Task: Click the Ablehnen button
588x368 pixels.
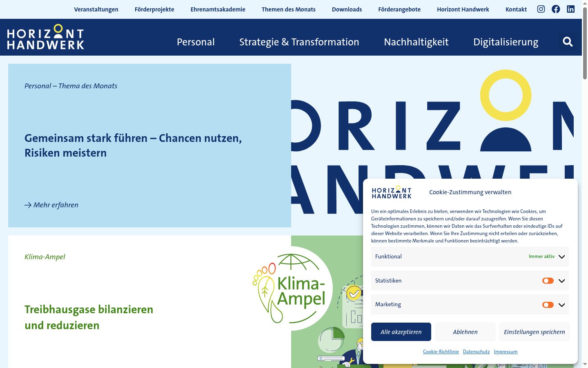Action: coord(465,332)
